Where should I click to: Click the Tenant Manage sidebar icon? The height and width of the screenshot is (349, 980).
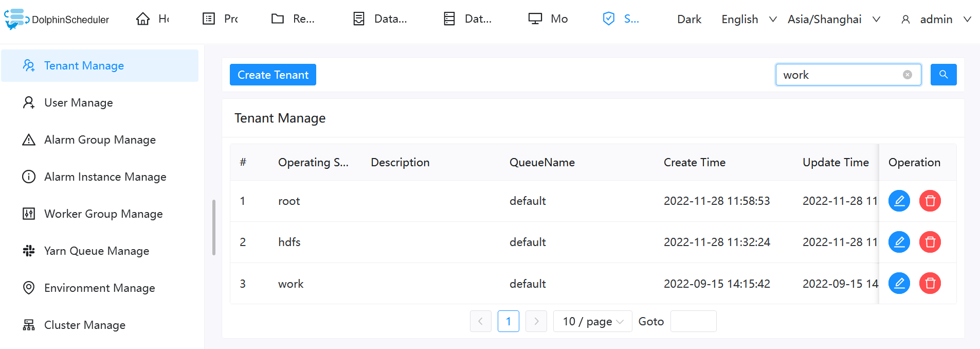29,65
